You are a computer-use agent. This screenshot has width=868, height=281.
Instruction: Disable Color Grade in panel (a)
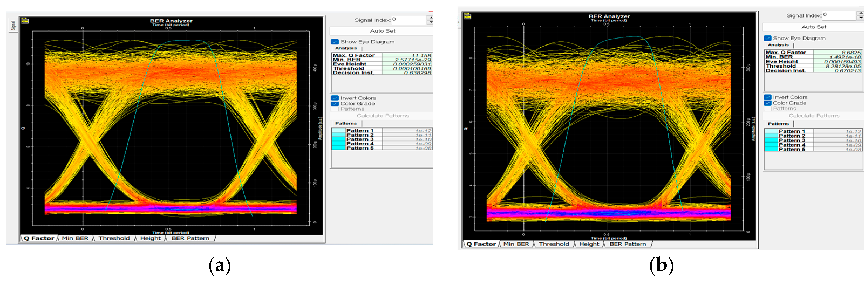335,104
